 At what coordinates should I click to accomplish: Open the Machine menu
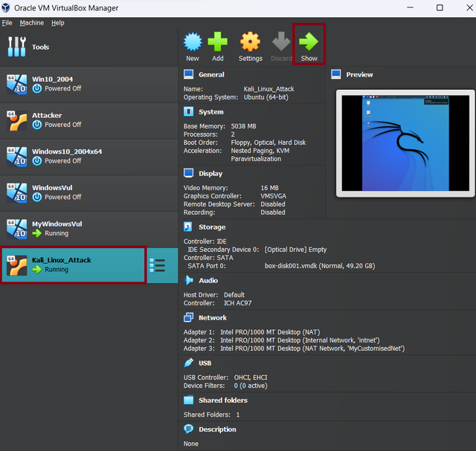tap(31, 23)
